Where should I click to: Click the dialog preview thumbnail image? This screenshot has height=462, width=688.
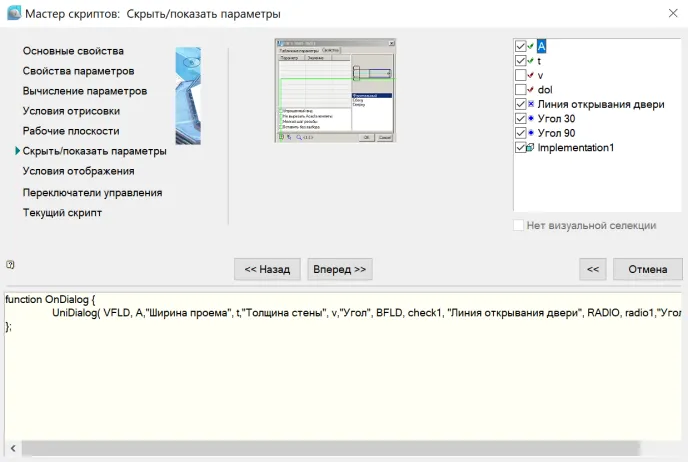click(336, 91)
